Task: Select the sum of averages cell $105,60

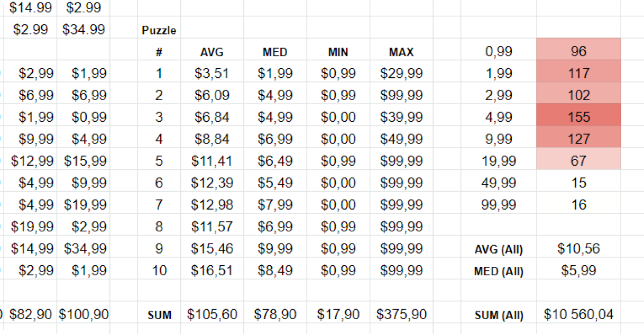Action: pos(211,314)
